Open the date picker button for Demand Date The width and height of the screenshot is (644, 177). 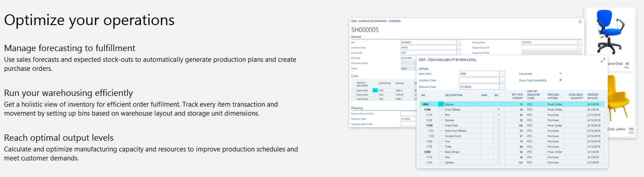pos(502,86)
